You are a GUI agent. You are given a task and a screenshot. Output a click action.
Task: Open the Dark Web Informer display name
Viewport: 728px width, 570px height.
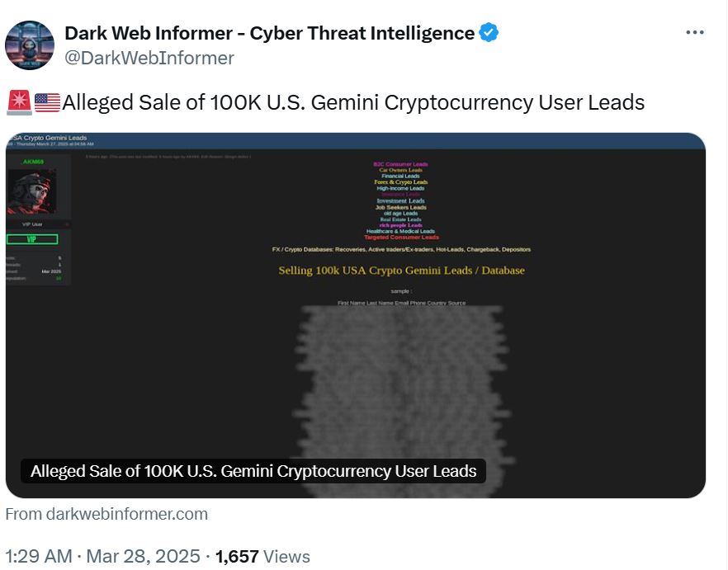point(269,33)
